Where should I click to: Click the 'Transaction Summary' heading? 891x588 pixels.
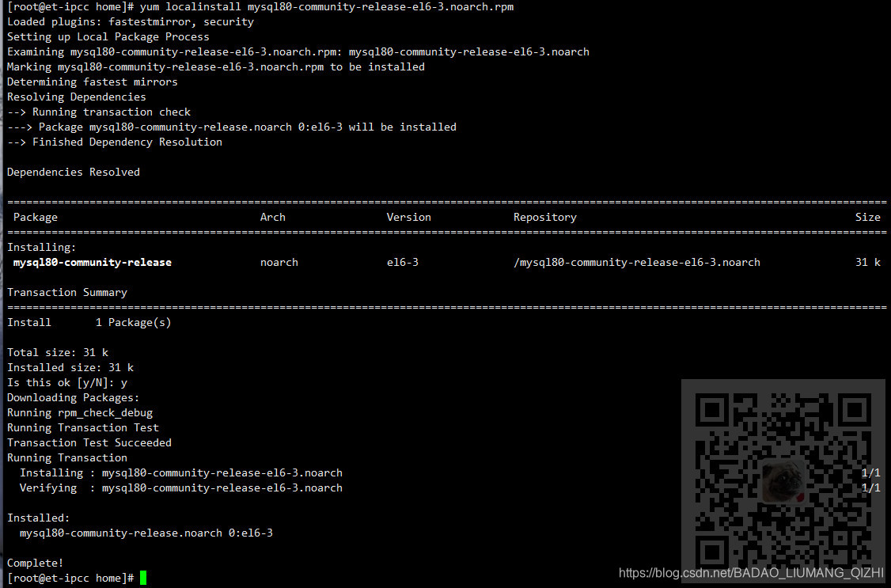pos(67,292)
